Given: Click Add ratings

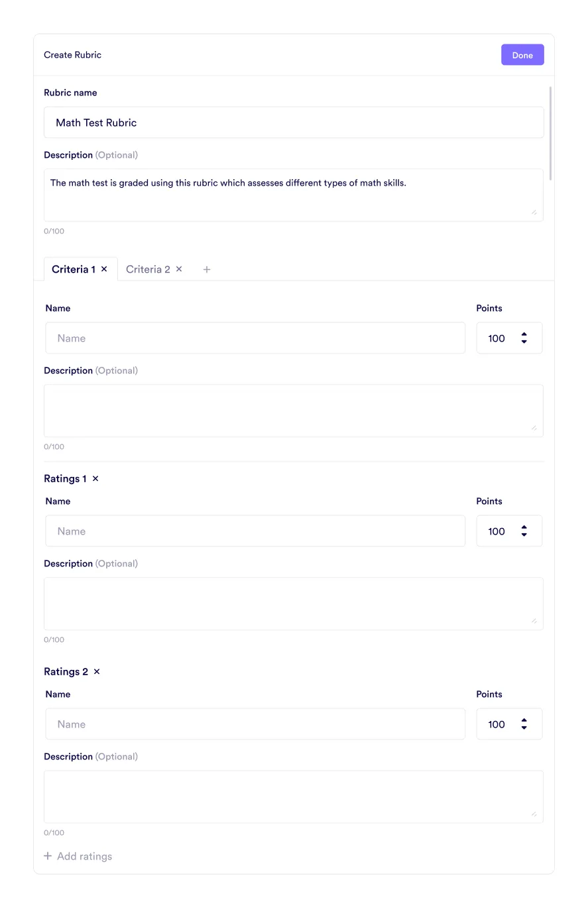Looking at the screenshot, I should tap(84, 856).
